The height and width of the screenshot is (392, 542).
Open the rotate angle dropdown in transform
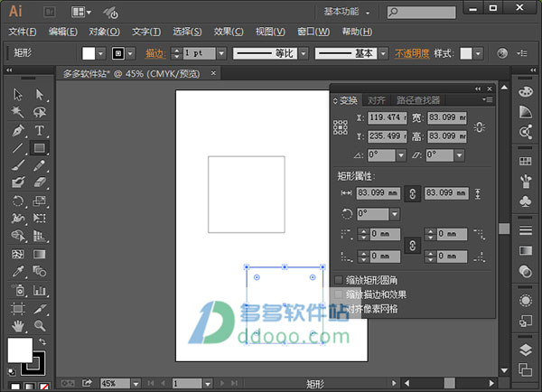point(401,155)
